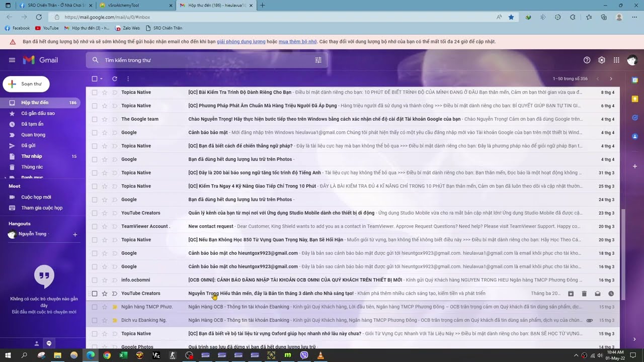Image resolution: width=644 pixels, height=362 pixels.
Task: Star The Google team email
Action: (105, 119)
